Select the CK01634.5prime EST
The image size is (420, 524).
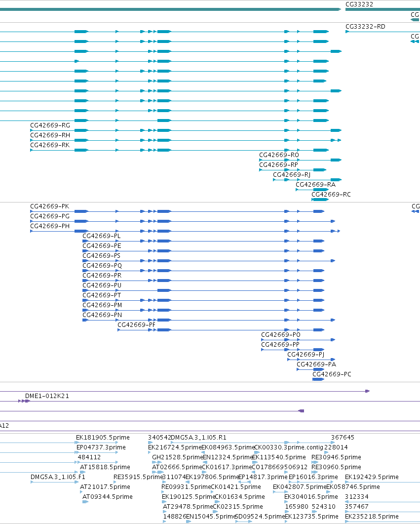(240, 497)
